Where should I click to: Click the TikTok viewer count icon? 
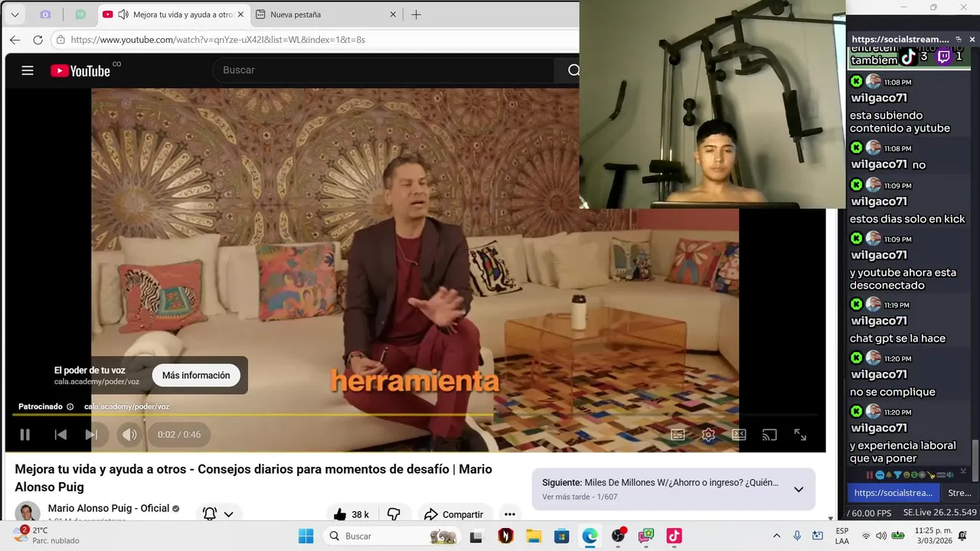[908, 57]
